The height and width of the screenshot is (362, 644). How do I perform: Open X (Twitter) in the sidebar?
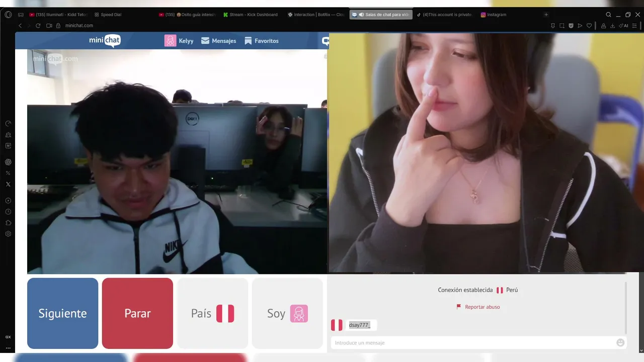[x=8, y=184]
